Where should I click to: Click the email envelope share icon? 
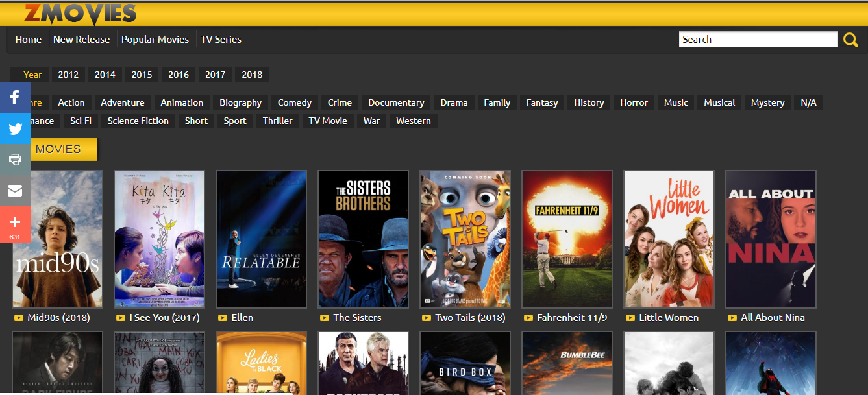15,191
